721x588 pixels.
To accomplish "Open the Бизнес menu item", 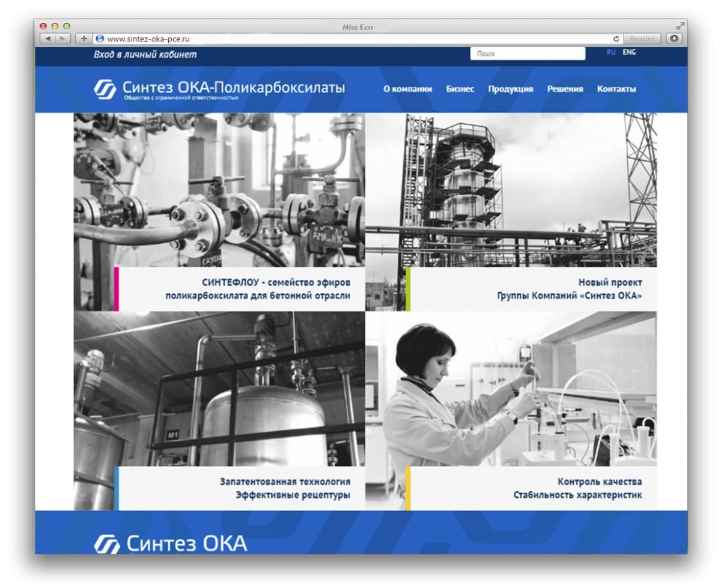I will point(460,89).
